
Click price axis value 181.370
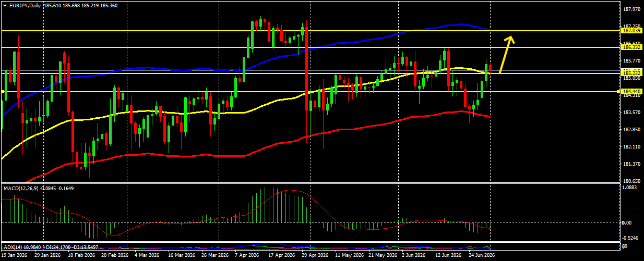(632, 165)
